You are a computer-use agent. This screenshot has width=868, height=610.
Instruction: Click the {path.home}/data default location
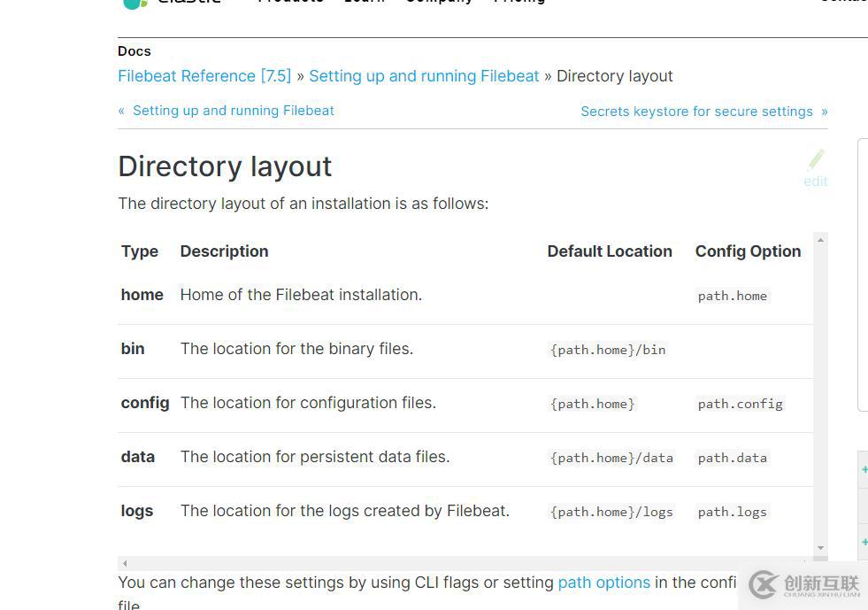pyautogui.click(x=611, y=458)
